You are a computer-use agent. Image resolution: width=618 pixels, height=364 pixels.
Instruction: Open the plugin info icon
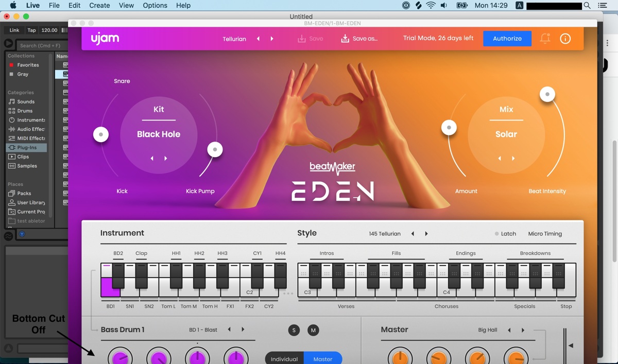[x=565, y=39]
